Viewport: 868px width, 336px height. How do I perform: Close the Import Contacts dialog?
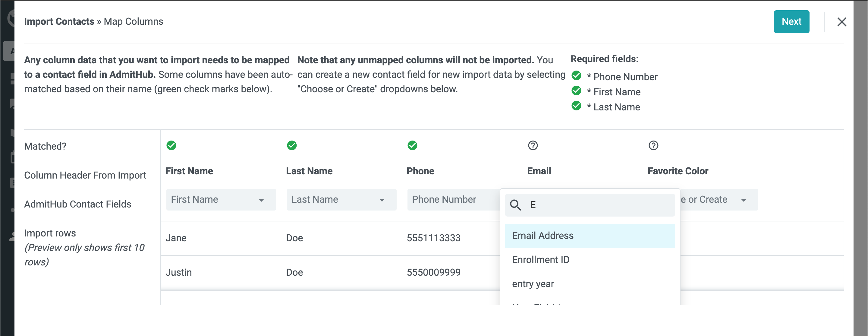(x=842, y=22)
